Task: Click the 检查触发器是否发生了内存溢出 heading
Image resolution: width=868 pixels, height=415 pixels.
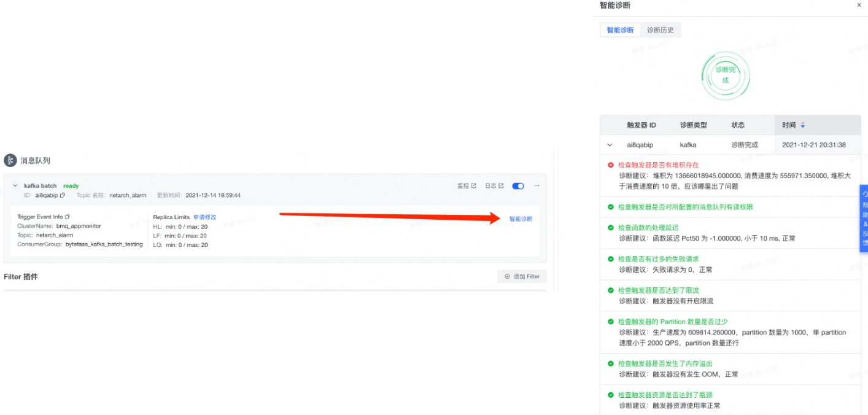Action: tap(665, 363)
